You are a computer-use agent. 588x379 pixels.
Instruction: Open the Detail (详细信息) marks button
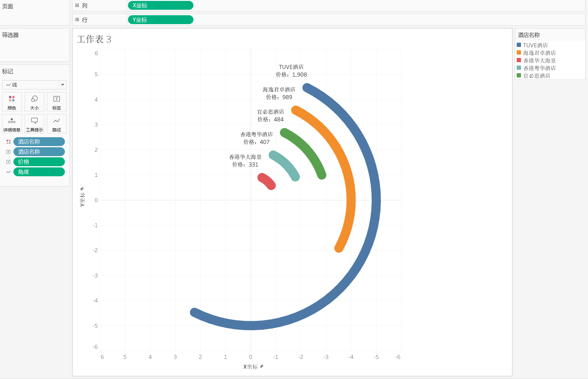point(12,123)
